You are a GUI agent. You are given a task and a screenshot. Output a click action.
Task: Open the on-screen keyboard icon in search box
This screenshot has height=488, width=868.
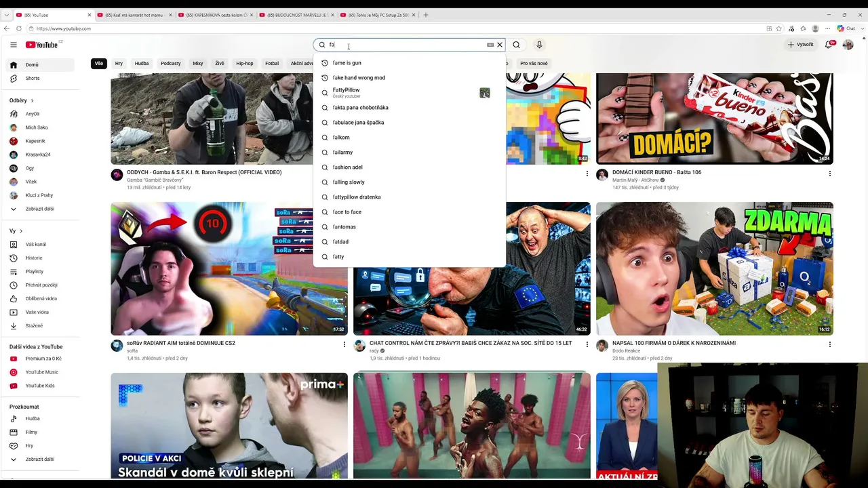[490, 45]
